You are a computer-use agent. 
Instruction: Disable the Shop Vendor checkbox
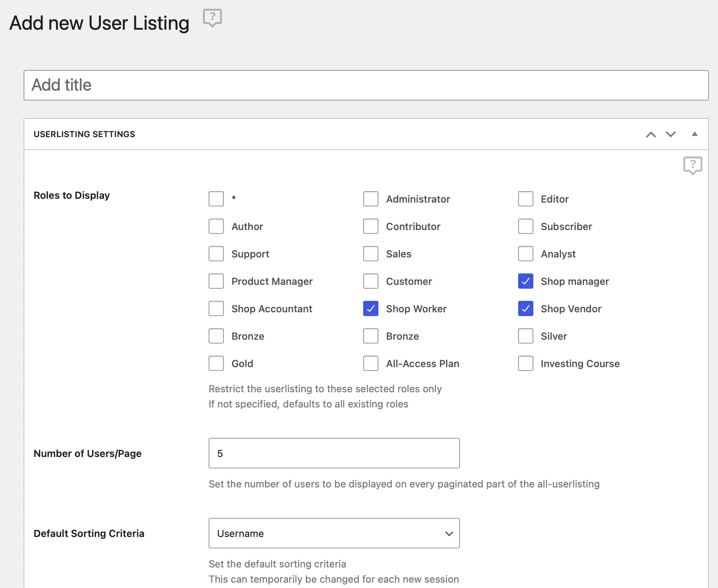click(x=526, y=308)
